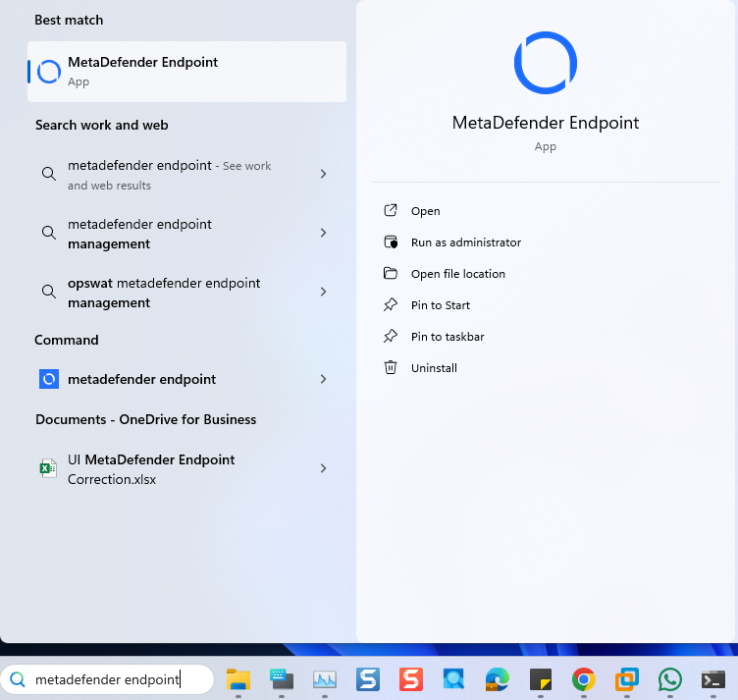
Task: Select Pin to taskbar
Action: point(448,337)
